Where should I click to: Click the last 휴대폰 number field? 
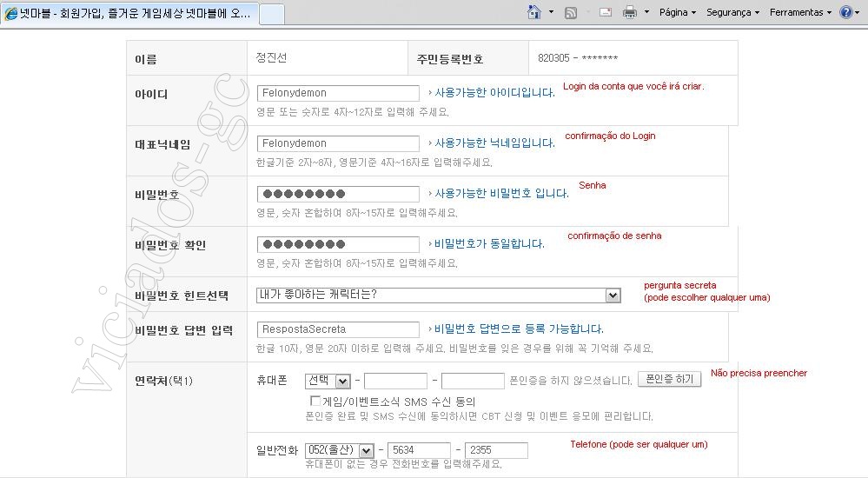coord(474,381)
